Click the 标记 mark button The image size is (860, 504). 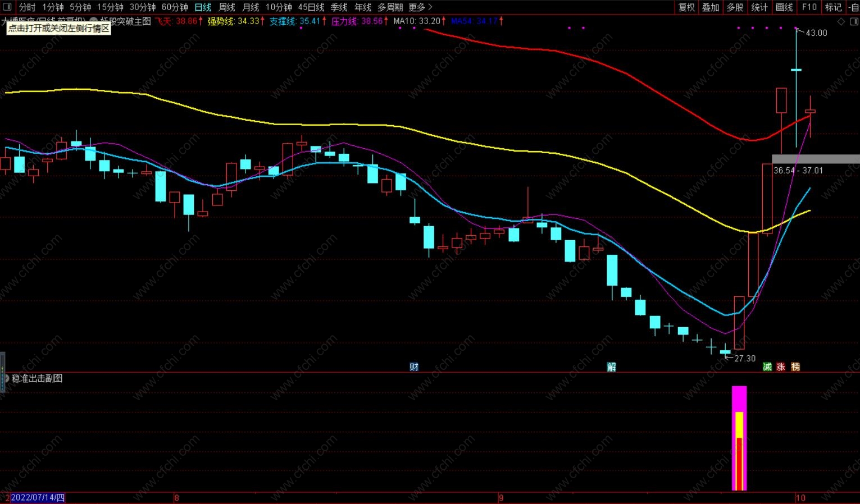tap(834, 7)
